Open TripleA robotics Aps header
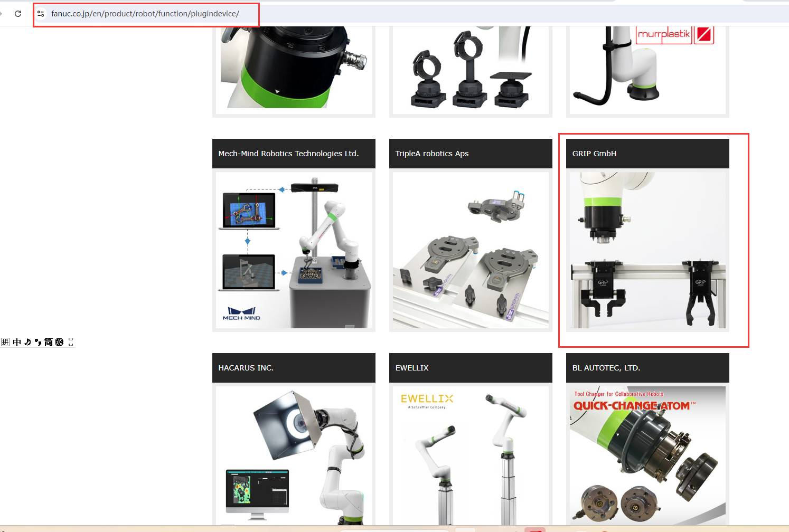The image size is (789, 532). pos(471,154)
